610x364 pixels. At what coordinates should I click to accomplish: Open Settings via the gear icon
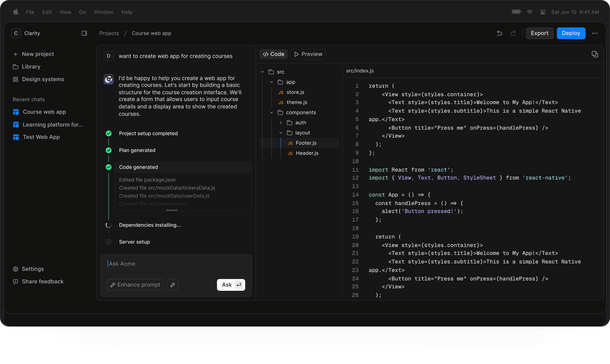(15, 269)
